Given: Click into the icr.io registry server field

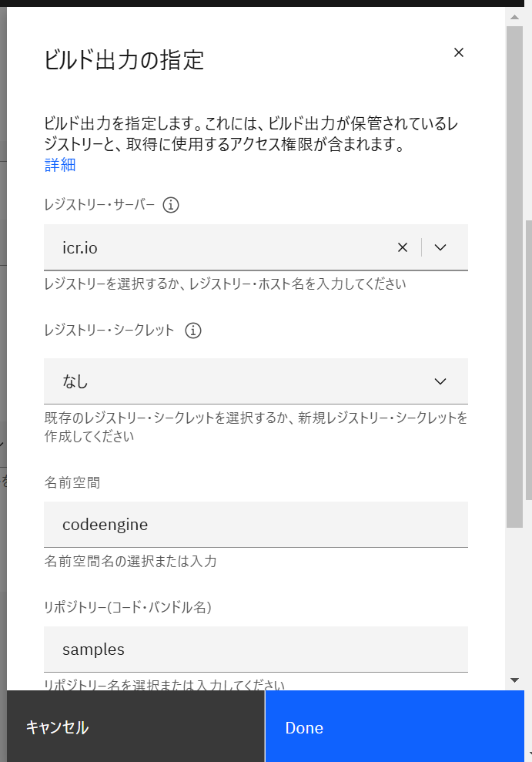Looking at the screenshot, I should [x=216, y=247].
